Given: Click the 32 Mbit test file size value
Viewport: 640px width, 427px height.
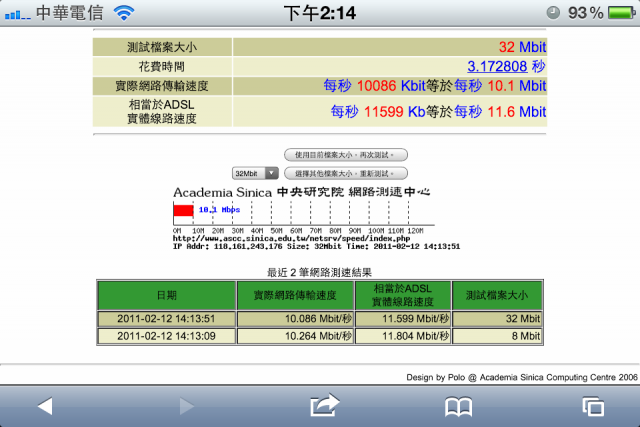Looking at the screenshot, I should tap(522, 47).
